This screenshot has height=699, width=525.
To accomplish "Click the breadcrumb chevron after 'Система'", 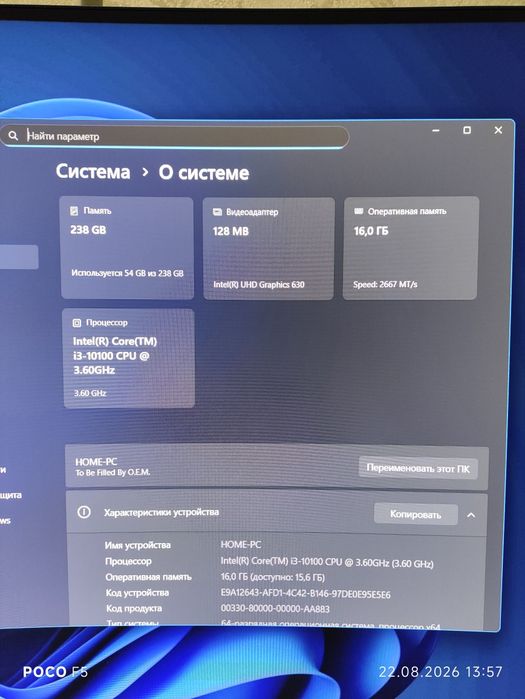I will pyautogui.click(x=144, y=172).
